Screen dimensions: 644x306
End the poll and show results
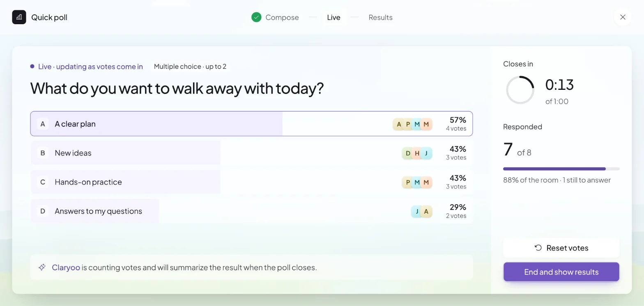coord(561,272)
